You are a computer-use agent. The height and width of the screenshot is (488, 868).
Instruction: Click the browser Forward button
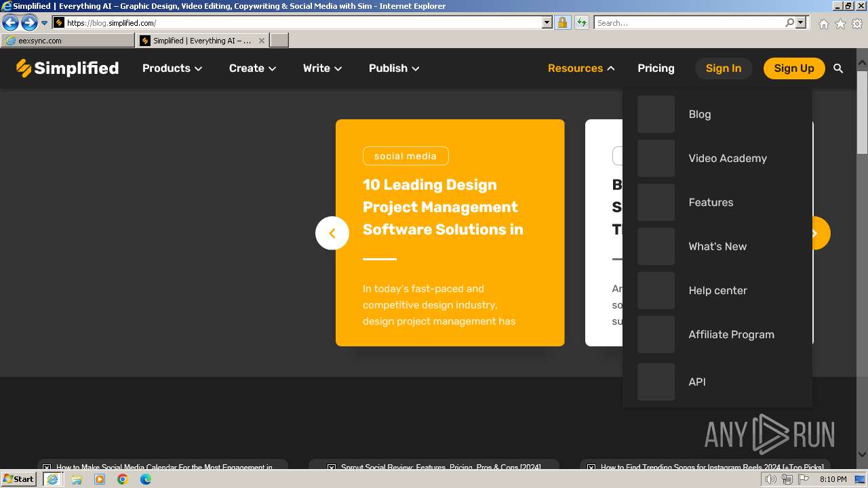(29, 23)
